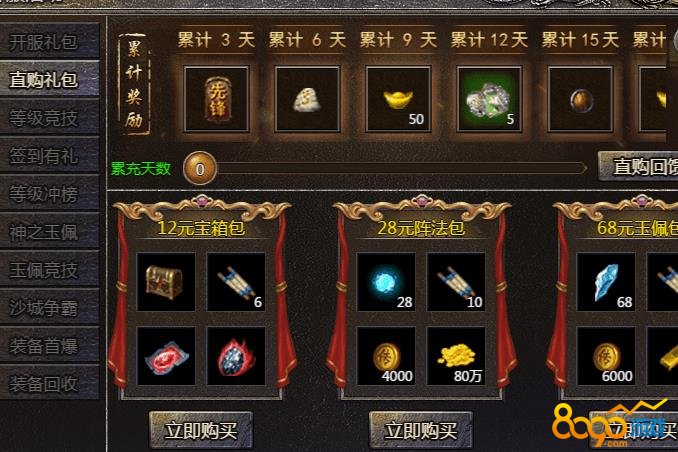The image size is (678, 452).
Task: Buy the 12元宝箱包 with 立即购买
Action: tap(201, 430)
